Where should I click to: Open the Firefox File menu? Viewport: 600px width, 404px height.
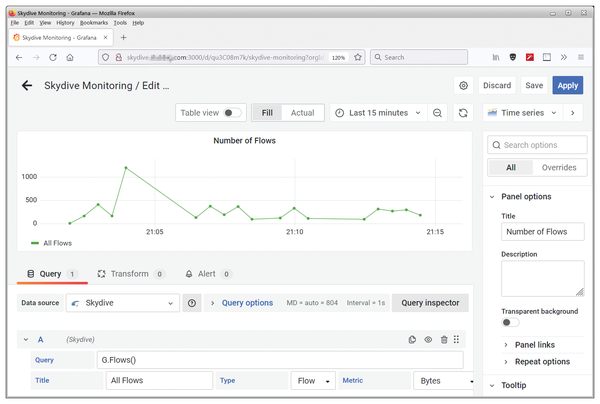15,23
